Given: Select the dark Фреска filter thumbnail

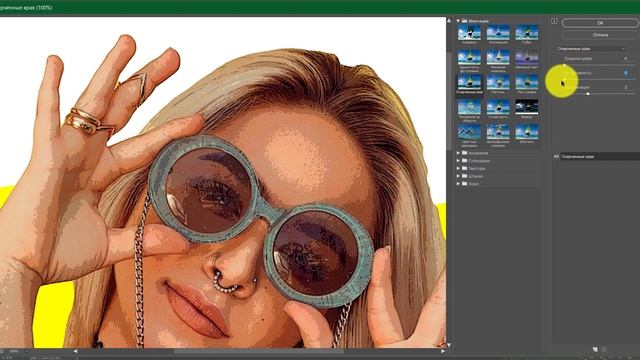Looking at the screenshot, I should point(527,107).
